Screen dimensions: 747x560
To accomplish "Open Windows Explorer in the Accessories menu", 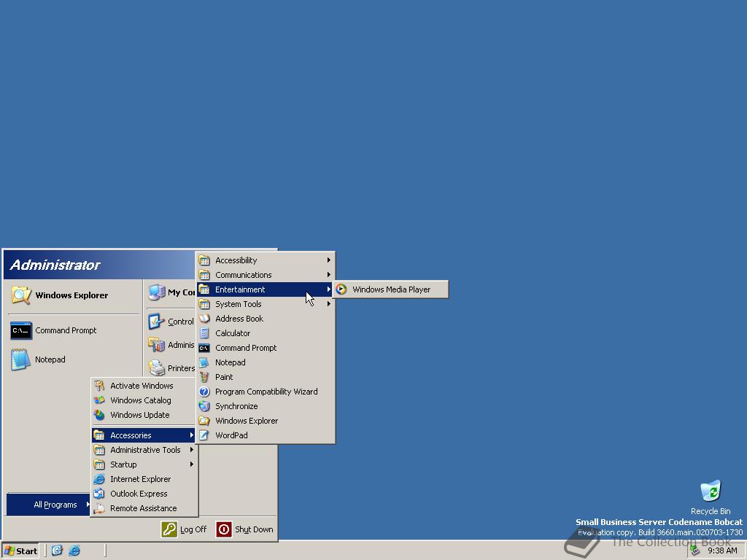I will 266,421.
